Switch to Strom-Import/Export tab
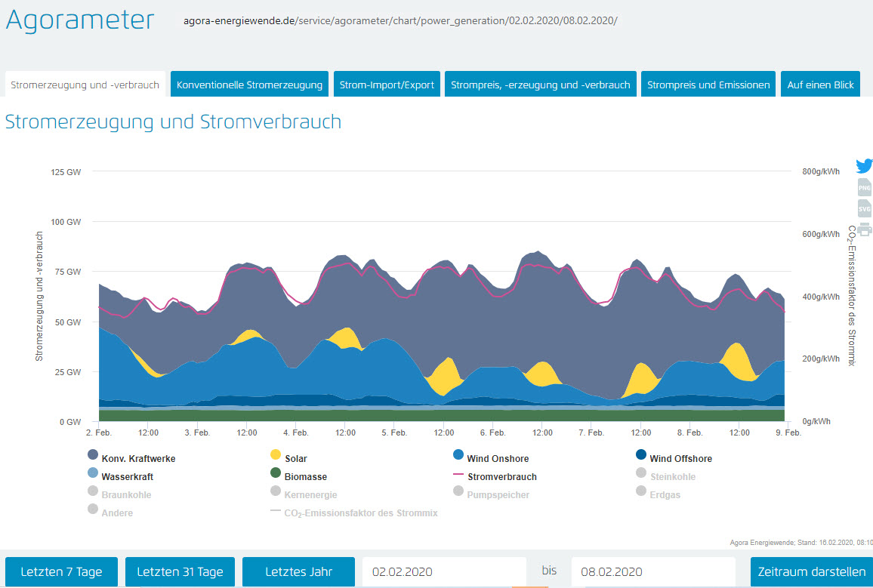The width and height of the screenshot is (873, 588). click(x=387, y=85)
